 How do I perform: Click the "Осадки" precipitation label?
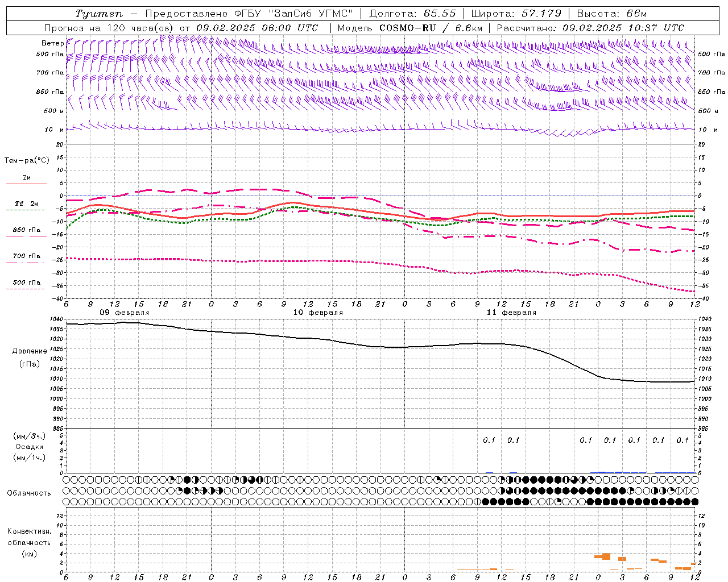(30, 447)
